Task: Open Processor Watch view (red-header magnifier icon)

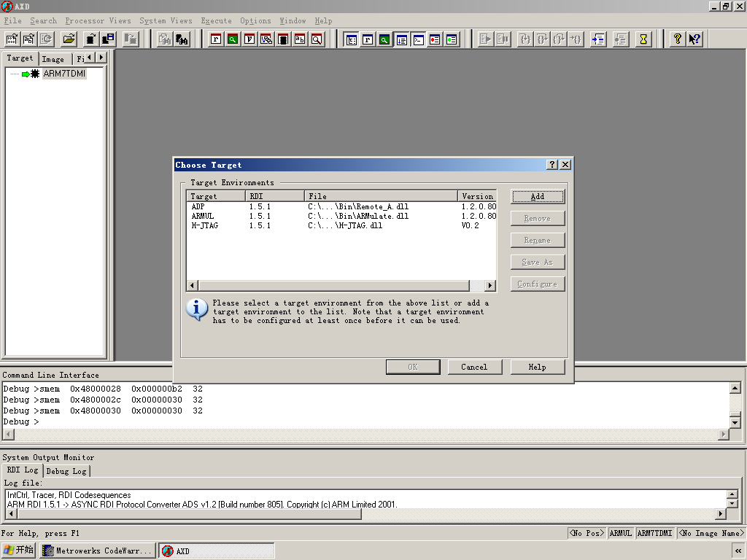Action: pos(233,39)
